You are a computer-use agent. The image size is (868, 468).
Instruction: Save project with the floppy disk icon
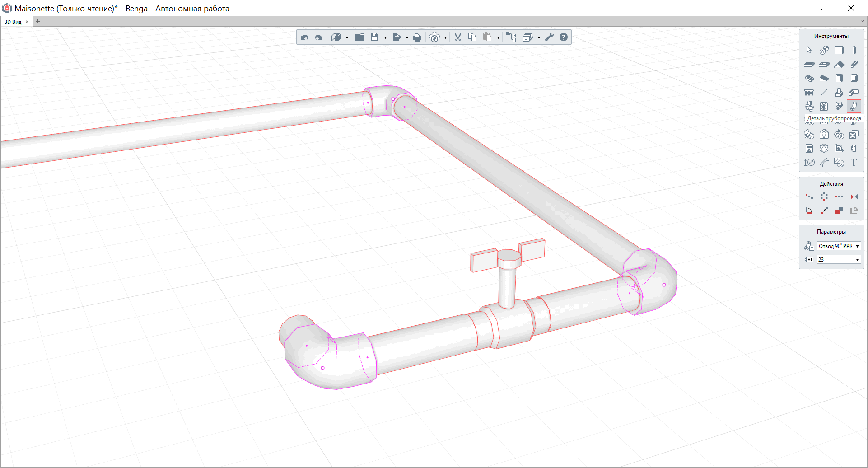pos(374,37)
